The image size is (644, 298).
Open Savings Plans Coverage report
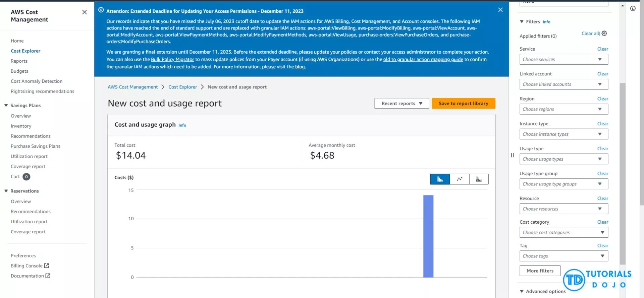pyautogui.click(x=28, y=167)
